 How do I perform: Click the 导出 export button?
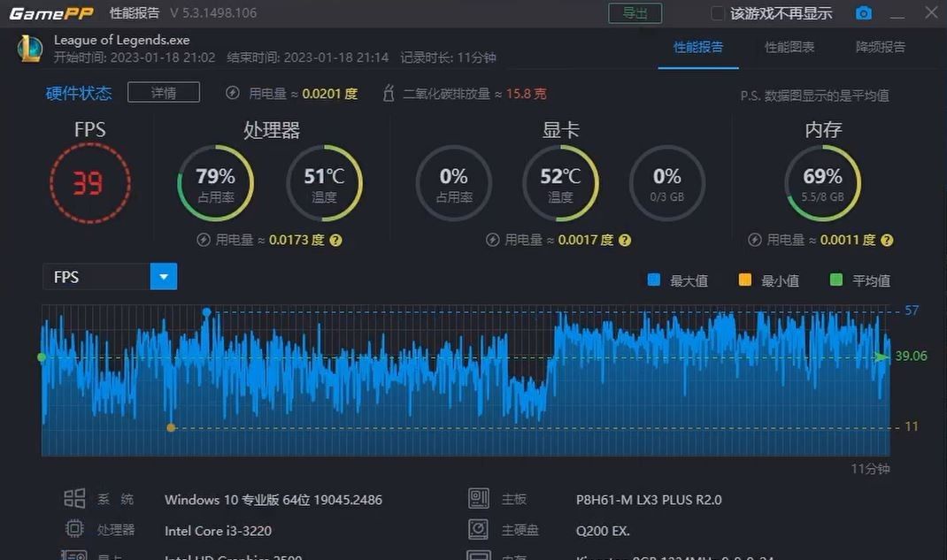[635, 13]
